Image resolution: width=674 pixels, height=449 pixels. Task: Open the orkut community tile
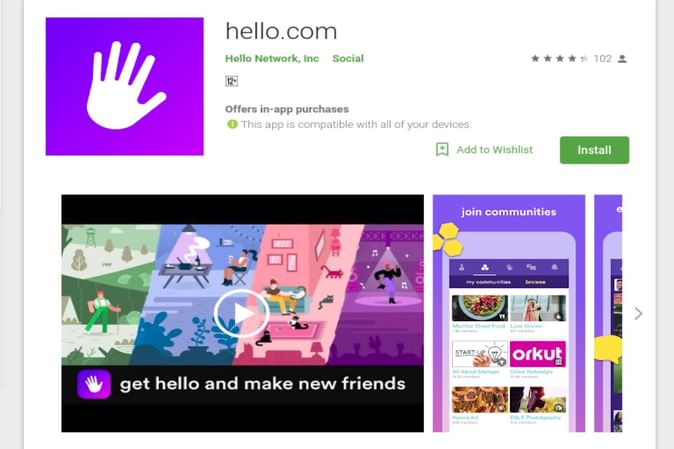(538, 354)
